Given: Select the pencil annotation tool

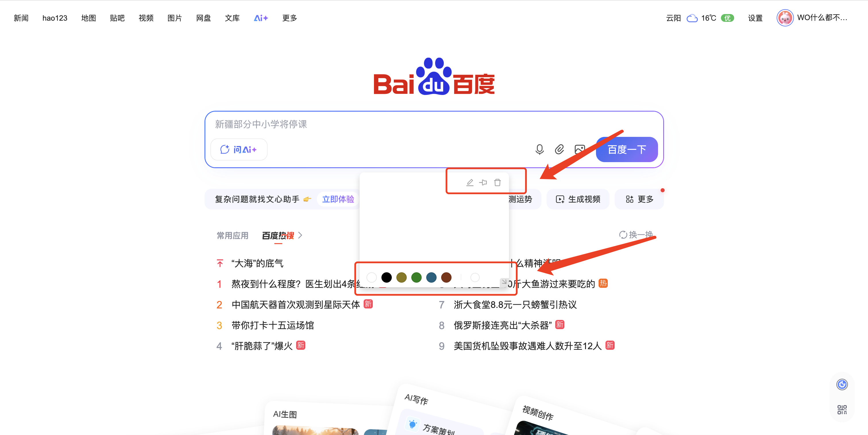Looking at the screenshot, I should click(x=470, y=182).
